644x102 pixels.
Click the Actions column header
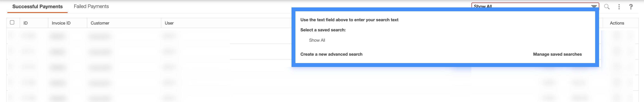pyautogui.click(x=617, y=23)
